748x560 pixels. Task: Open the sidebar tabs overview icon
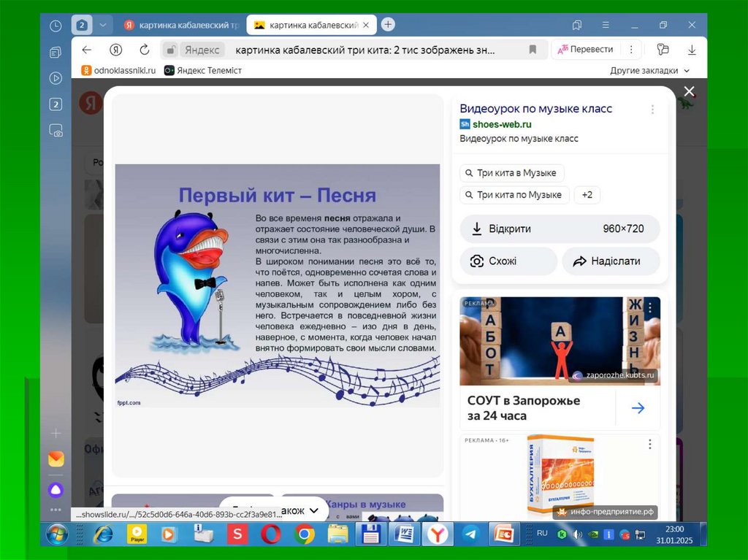coord(56,52)
